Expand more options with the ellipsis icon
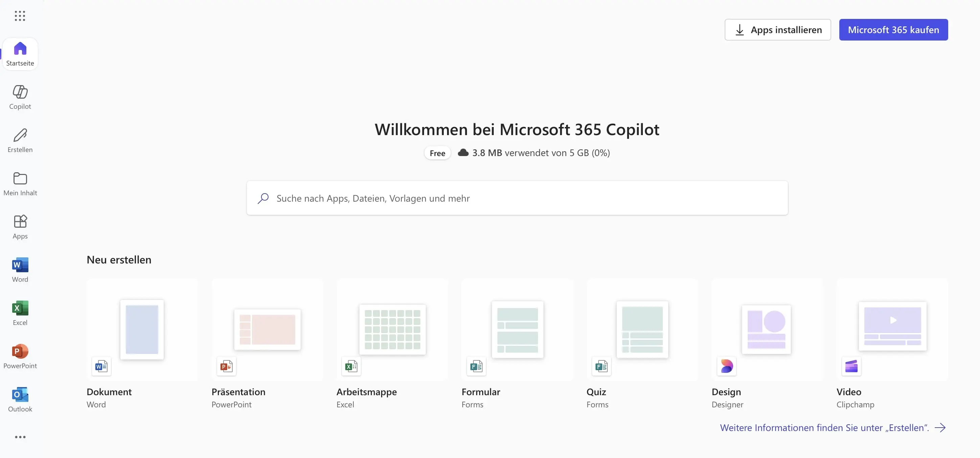Viewport: 980px width, 458px height. tap(20, 437)
